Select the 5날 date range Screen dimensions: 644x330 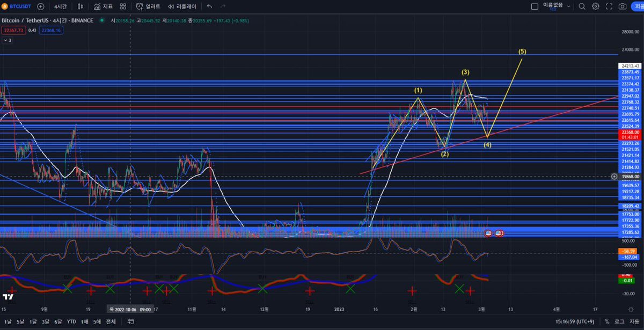point(20,322)
